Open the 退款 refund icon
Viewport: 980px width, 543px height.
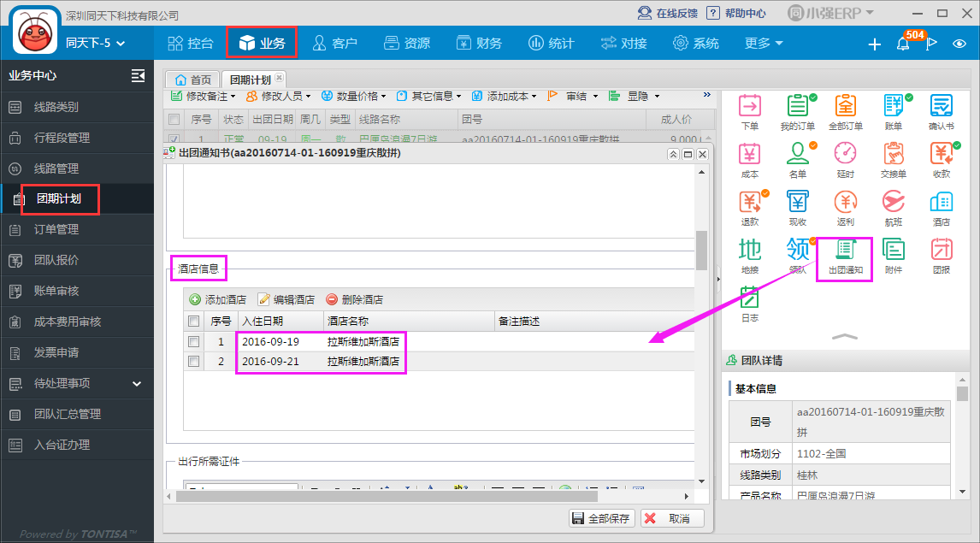749,209
